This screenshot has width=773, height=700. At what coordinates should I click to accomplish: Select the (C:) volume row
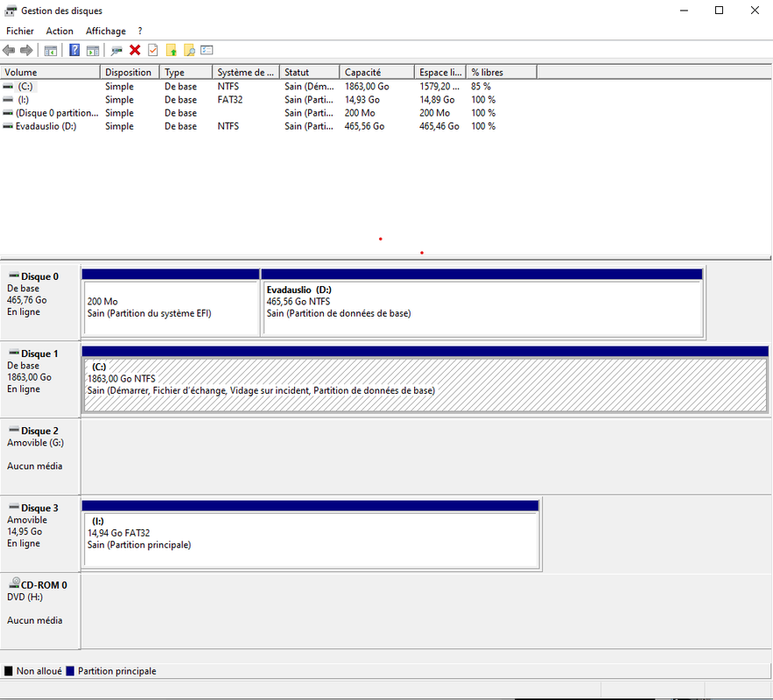(269, 87)
